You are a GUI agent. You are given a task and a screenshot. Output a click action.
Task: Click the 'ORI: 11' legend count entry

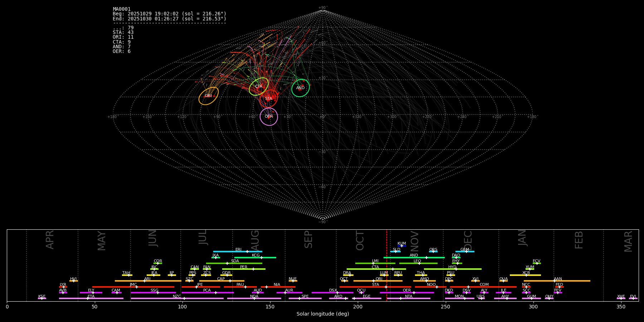123,37
